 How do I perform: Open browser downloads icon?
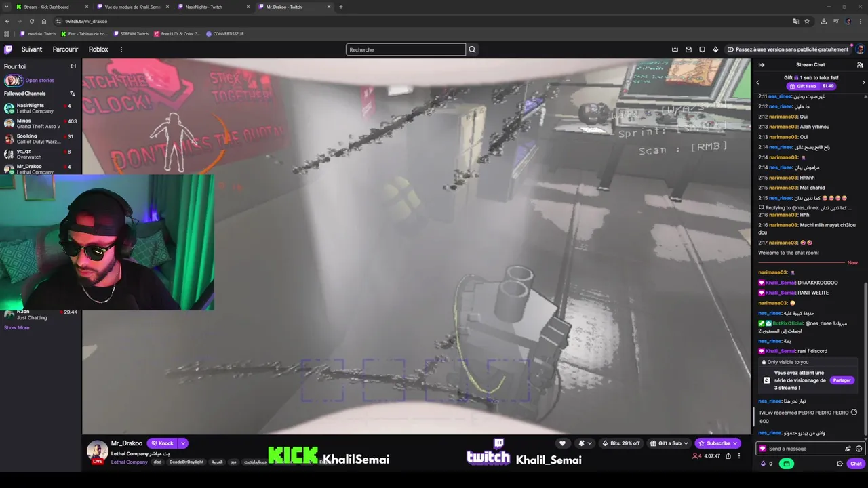pyautogui.click(x=823, y=21)
